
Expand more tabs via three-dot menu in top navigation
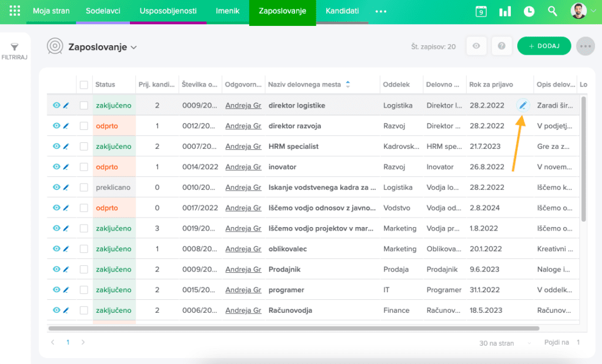click(x=381, y=11)
